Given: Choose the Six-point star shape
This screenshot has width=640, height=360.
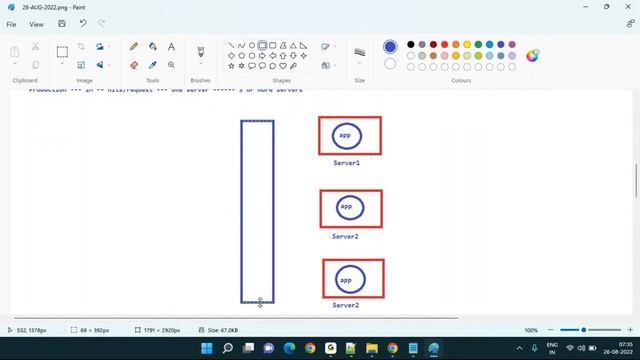Looking at the screenshot, I should tap(241, 66).
